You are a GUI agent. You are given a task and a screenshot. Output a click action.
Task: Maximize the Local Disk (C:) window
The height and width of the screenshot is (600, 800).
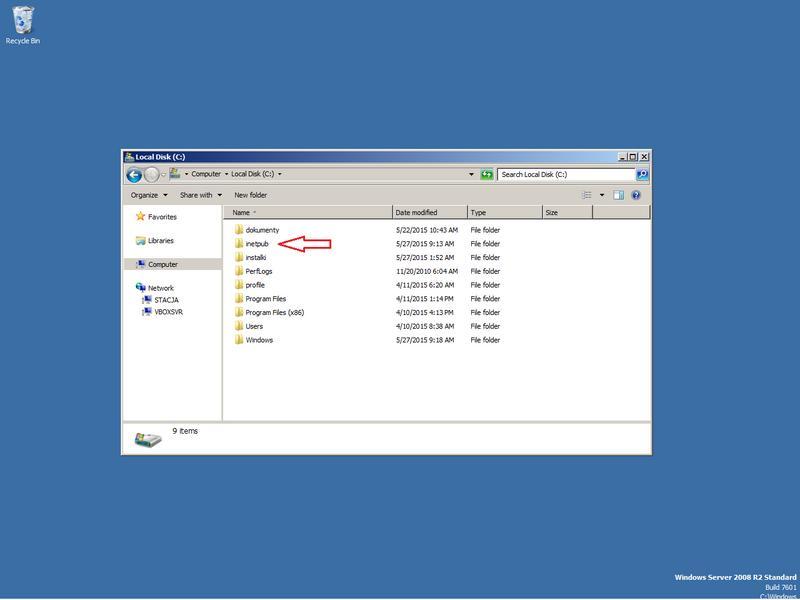click(x=633, y=157)
